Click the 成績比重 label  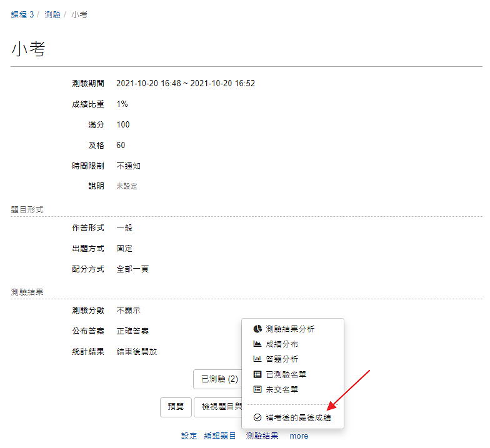(88, 104)
